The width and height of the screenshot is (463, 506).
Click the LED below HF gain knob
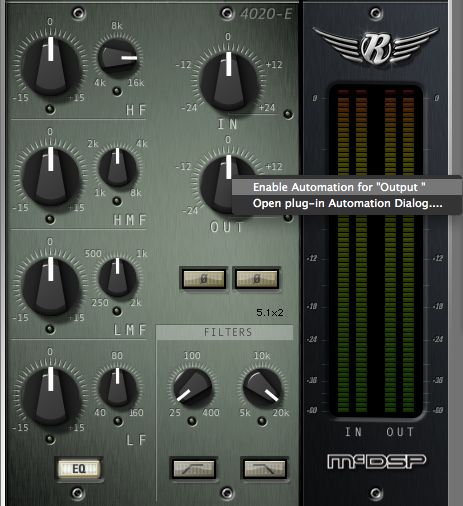click(50, 109)
